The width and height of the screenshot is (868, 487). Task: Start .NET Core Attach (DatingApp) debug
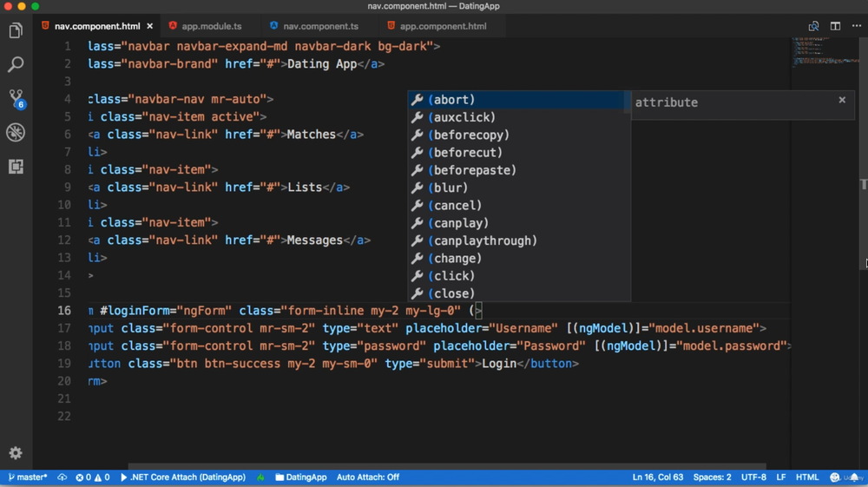(x=182, y=477)
